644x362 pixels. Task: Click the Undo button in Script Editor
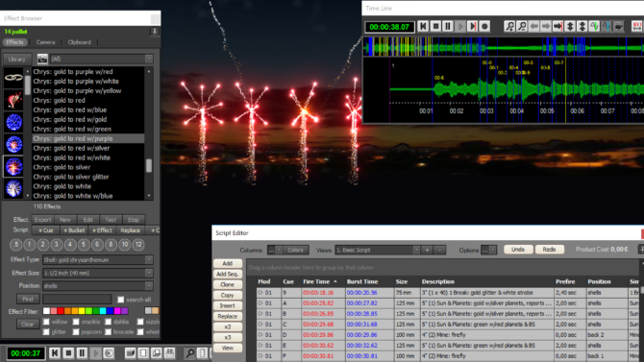518,250
